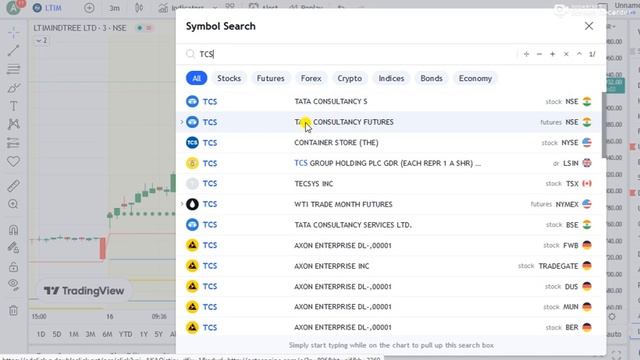640x360 pixels.
Task: Click the minus operator in search bar
Action: pyautogui.click(x=539, y=54)
